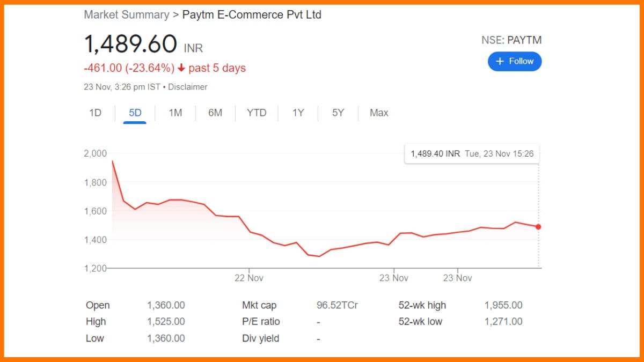Click the Paytm E-Commerce Pvt Ltd title
Image resolution: width=644 pixels, height=362 pixels.
point(252,14)
